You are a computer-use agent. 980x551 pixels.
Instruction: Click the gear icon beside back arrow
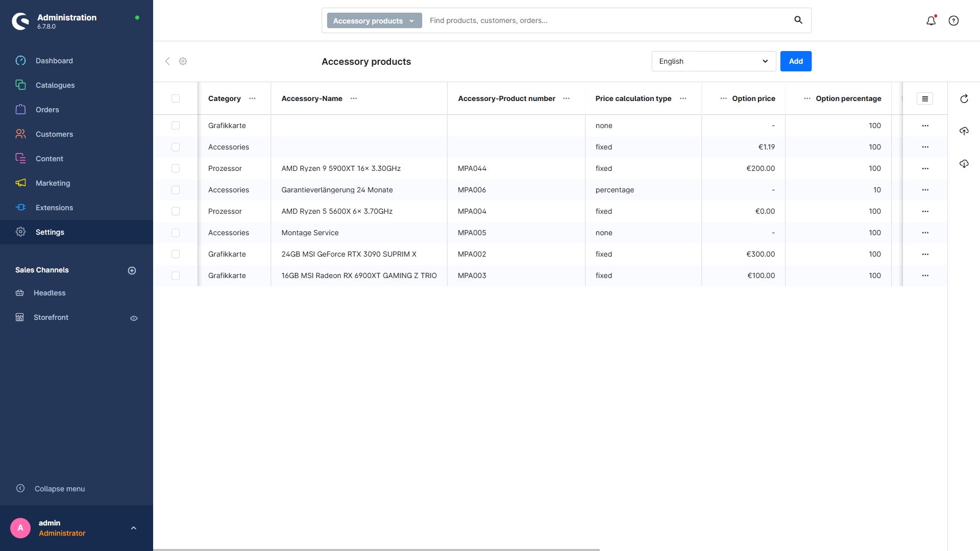(x=183, y=61)
